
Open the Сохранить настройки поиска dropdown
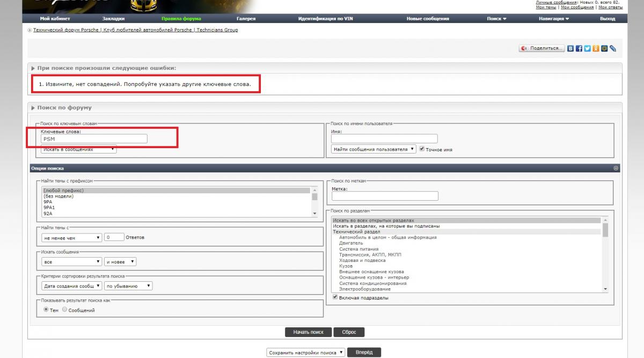click(x=306, y=353)
